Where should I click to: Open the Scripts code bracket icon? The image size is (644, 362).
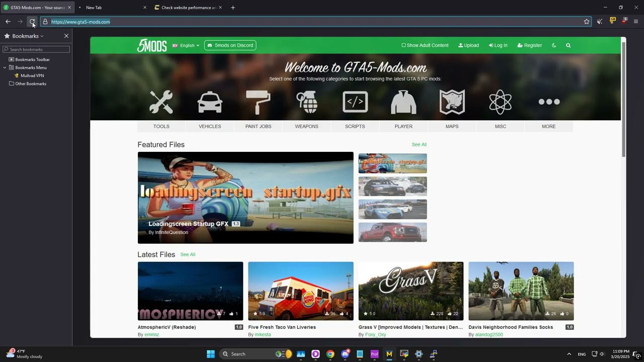tap(355, 102)
